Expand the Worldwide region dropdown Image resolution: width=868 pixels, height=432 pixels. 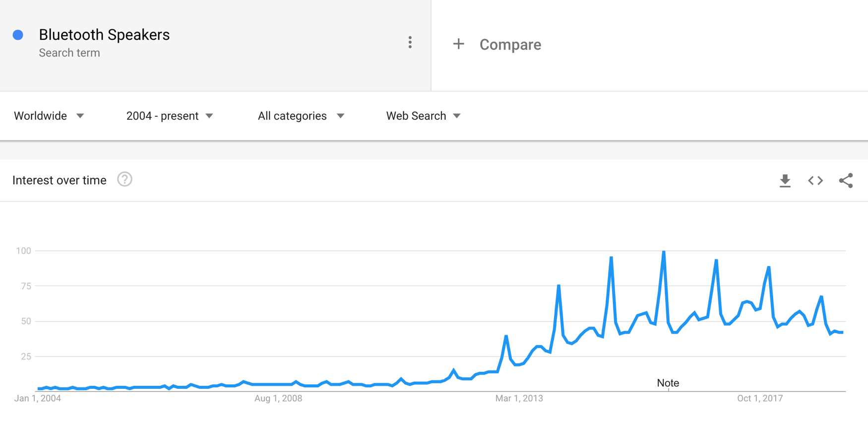point(49,116)
